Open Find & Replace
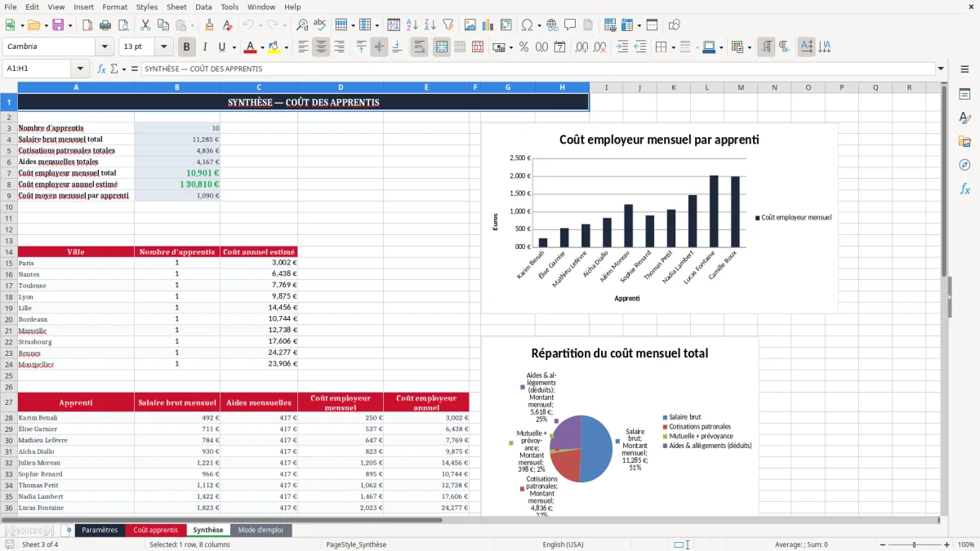The width and height of the screenshot is (980, 551). pyautogui.click(x=302, y=25)
